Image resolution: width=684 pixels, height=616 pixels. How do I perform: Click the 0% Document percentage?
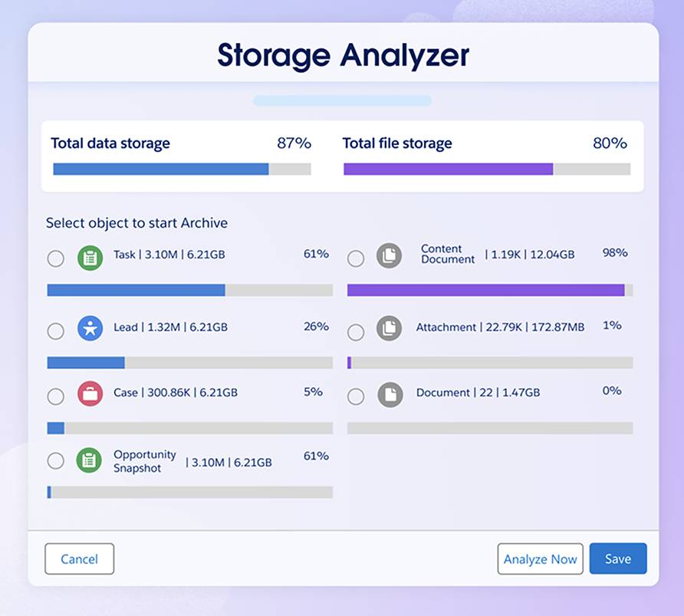coord(612,391)
